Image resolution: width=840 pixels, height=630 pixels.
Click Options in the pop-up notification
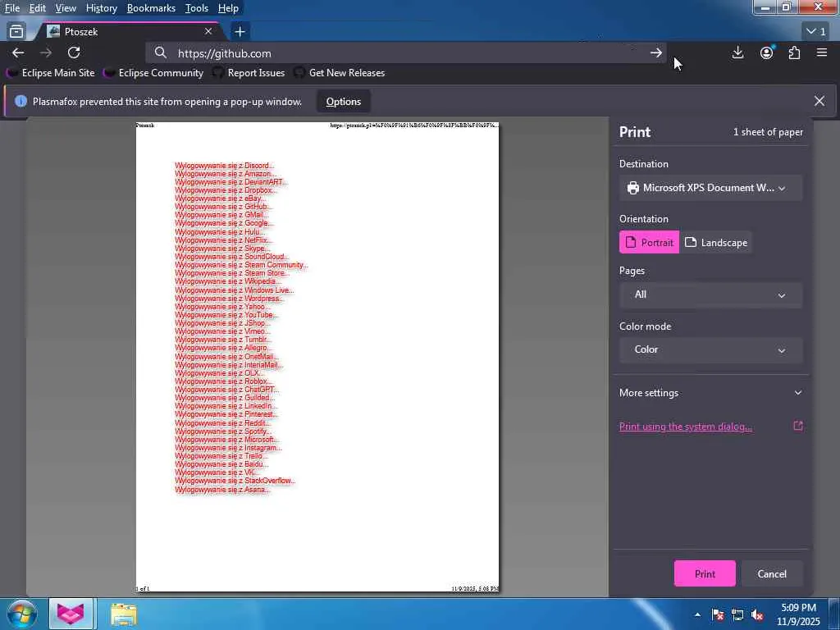pyautogui.click(x=344, y=101)
